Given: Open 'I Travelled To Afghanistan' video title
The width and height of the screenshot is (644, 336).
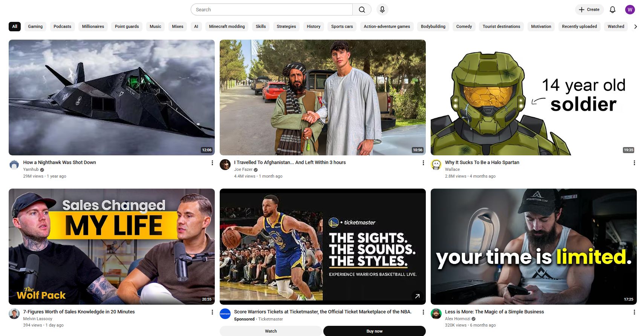Looking at the screenshot, I should [x=290, y=163].
